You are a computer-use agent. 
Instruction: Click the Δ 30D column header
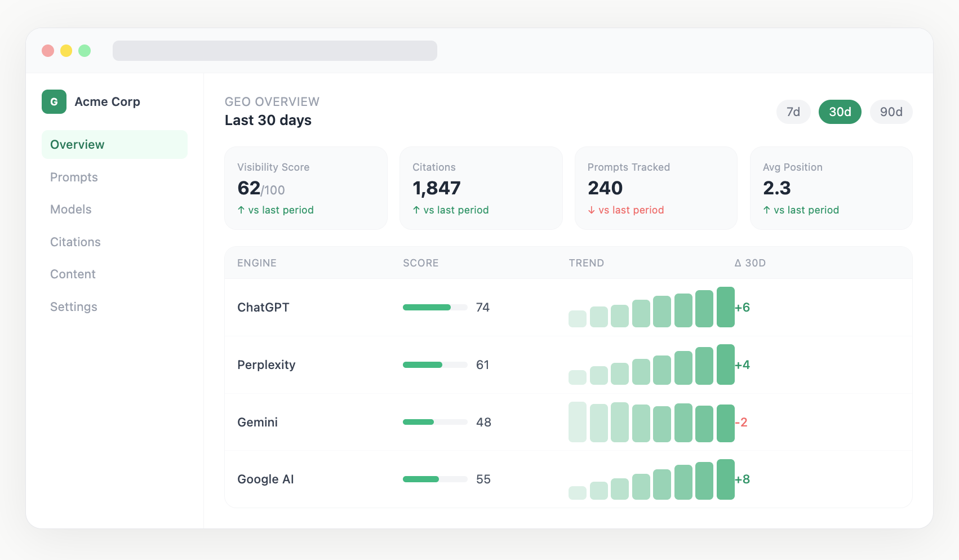pyautogui.click(x=750, y=263)
